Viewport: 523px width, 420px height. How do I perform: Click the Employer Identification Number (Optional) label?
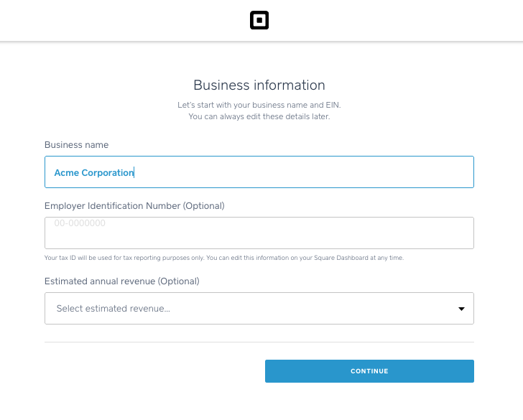(x=134, y=206)
